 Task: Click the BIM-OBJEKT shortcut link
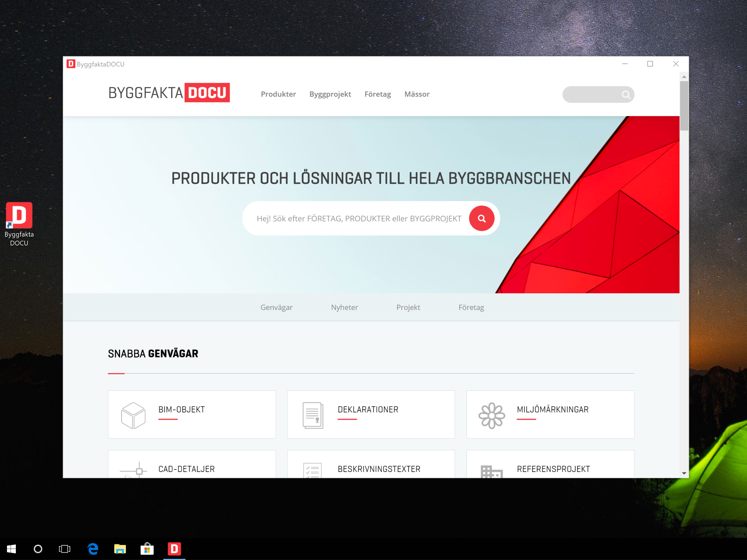click(181, 410)
